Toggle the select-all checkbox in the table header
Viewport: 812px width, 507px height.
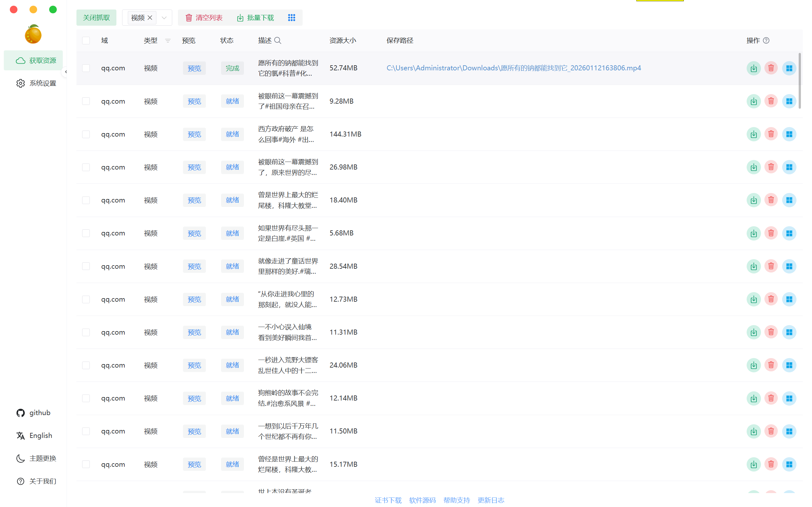coord(86,40)
